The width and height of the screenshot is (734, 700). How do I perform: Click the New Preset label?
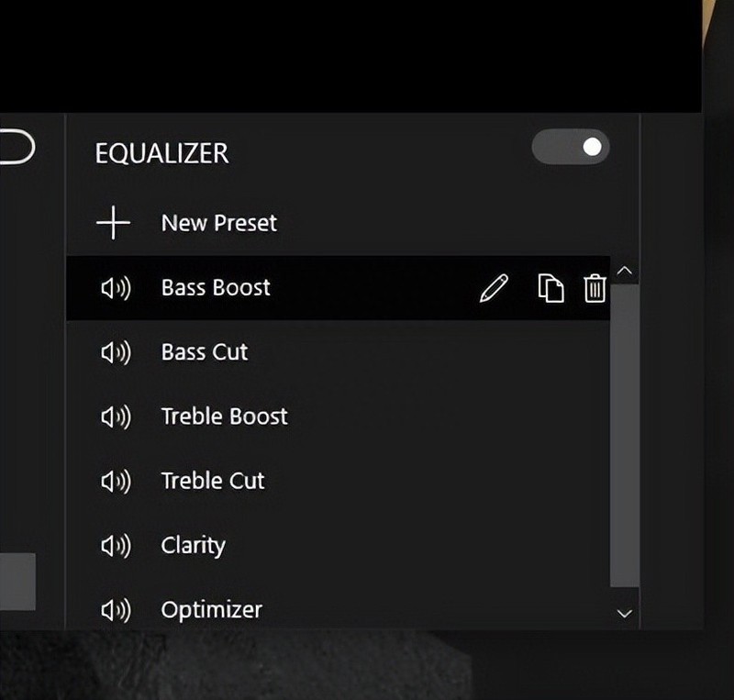pyautogui.click(x=219, y=223)
